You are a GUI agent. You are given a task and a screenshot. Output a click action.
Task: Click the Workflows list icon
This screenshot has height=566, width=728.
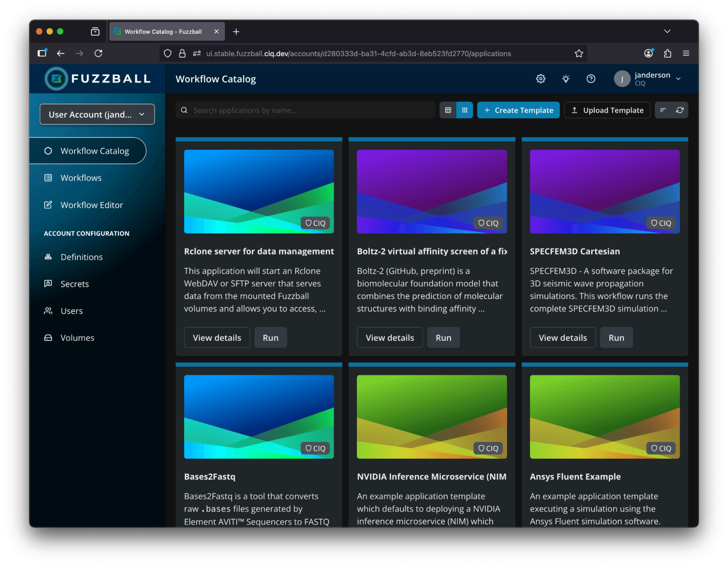point(48,178)
